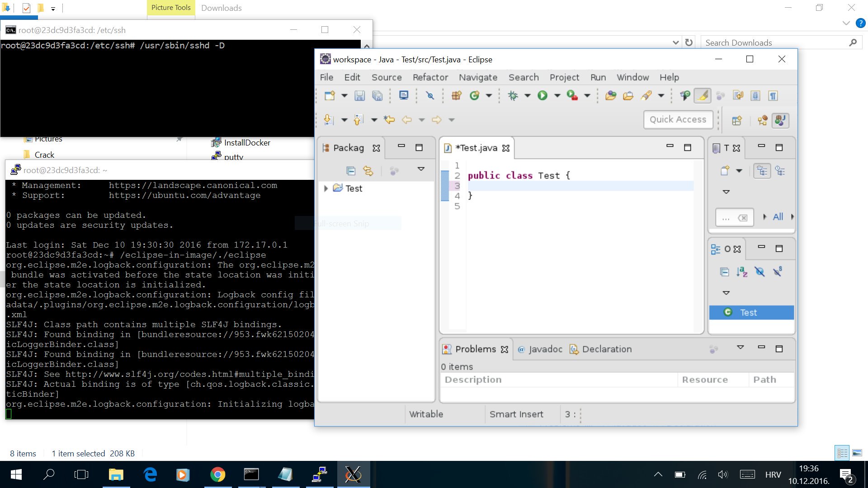
Task: Click the Collapse All icon in Package Explorer
Action: [x=351, y=171]
